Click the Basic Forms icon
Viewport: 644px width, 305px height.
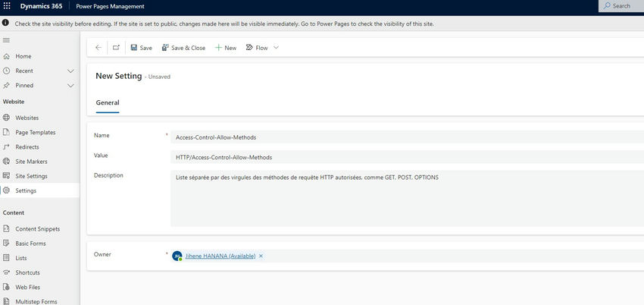click(x=6, y=244)
